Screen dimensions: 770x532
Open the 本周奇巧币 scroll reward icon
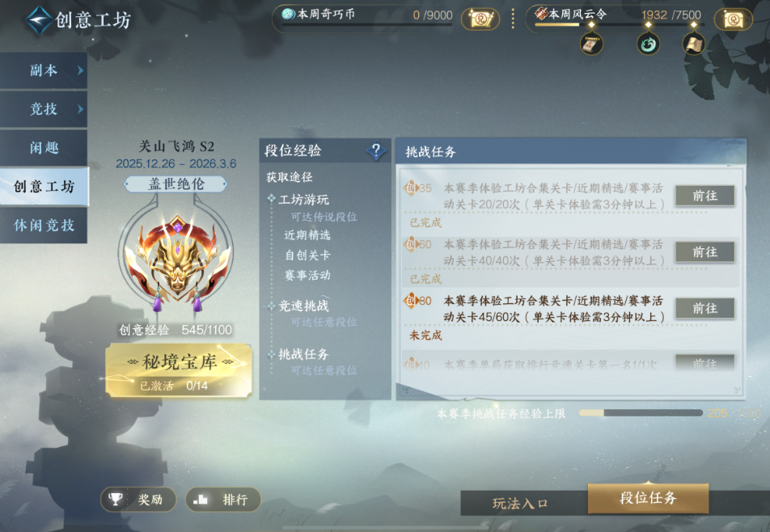click(x=480, y=19)
